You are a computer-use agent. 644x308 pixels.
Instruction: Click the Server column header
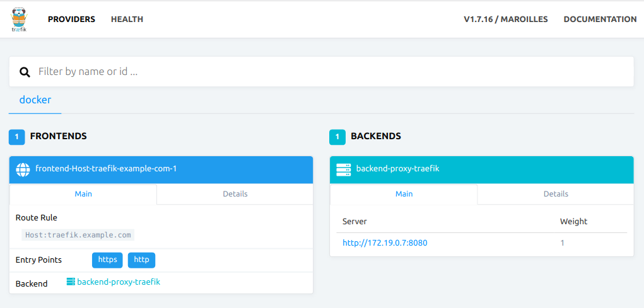(x=354, y=222)
